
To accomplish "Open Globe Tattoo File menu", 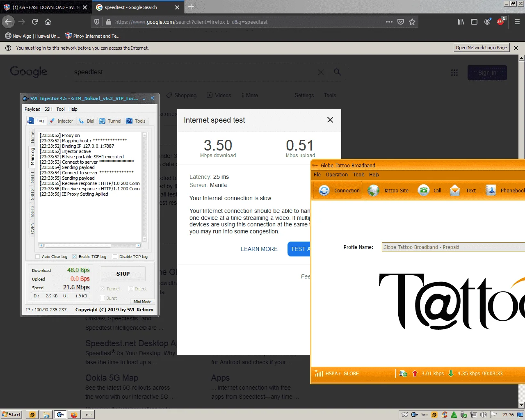I will (x=317, y=175).
